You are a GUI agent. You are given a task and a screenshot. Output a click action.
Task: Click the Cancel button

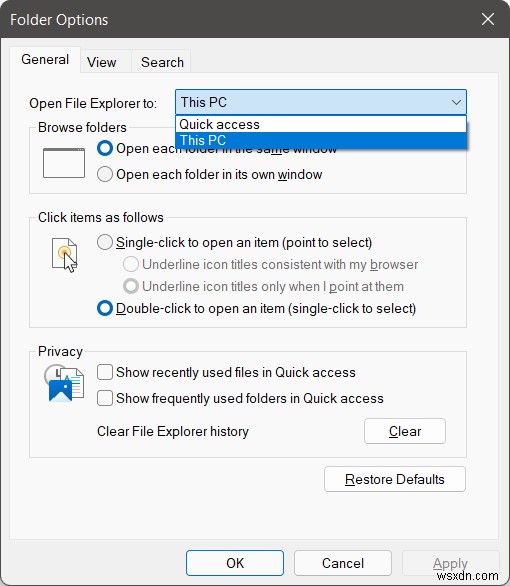343,563
